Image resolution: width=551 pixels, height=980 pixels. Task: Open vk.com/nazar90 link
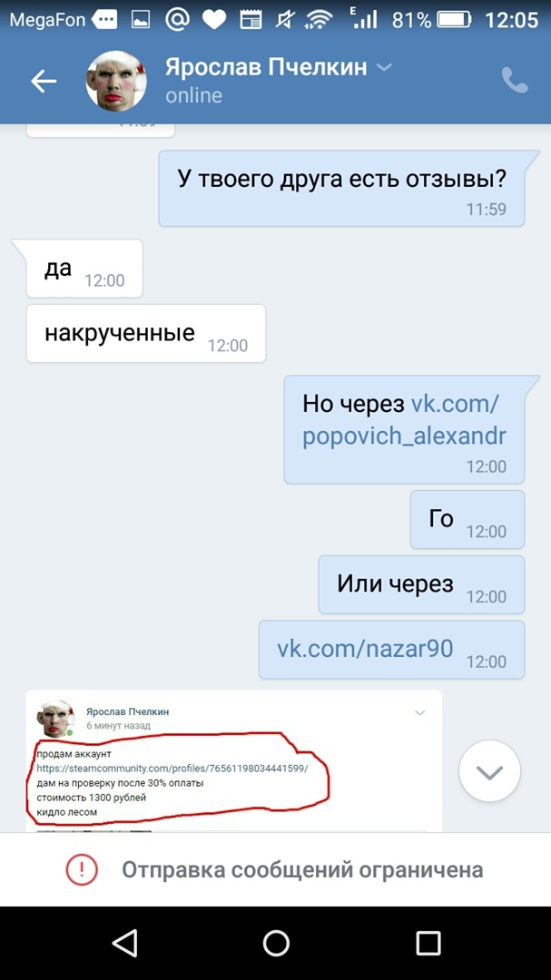(x=365, y=649)
